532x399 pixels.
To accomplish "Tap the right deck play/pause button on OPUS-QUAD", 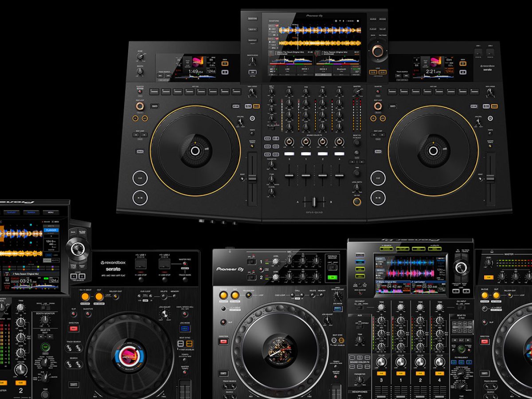I will tap(378, 197).
